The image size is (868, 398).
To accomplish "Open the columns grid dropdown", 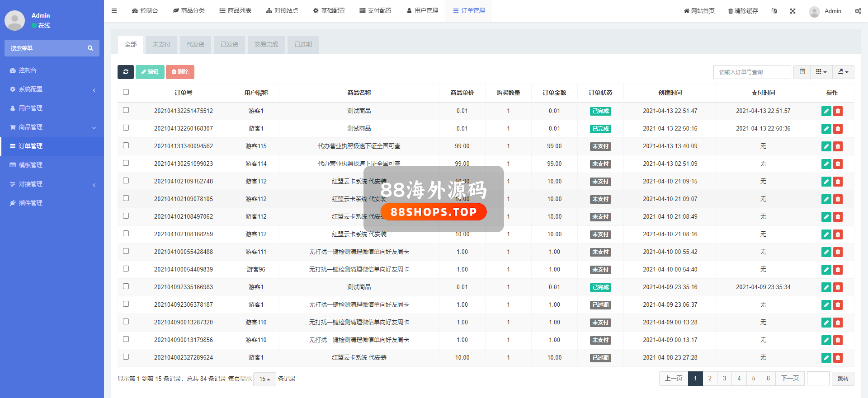I will (x=821, y=72).
